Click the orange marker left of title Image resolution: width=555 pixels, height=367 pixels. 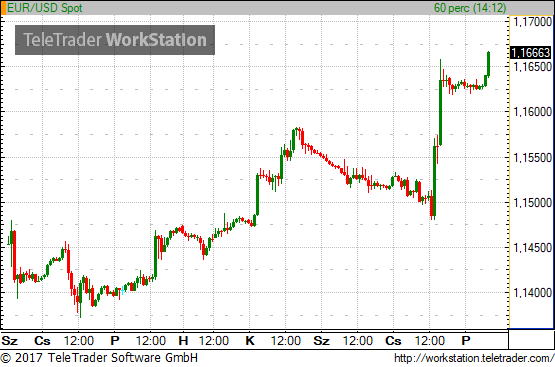tap(3, 8)
